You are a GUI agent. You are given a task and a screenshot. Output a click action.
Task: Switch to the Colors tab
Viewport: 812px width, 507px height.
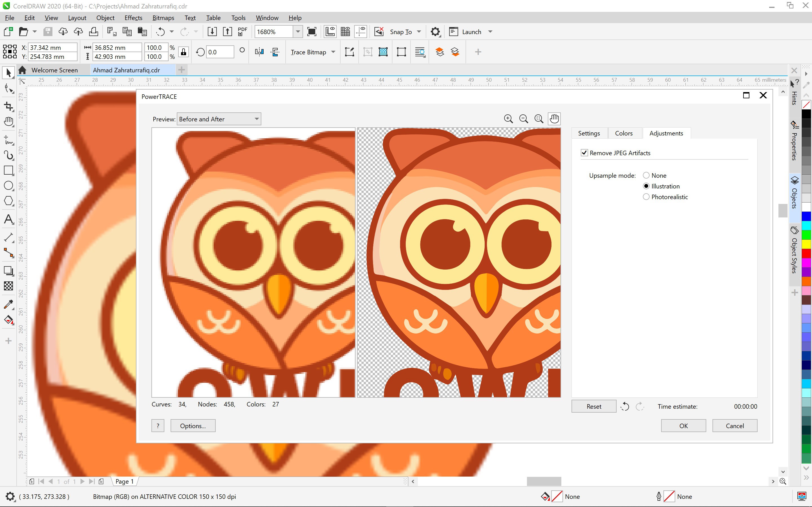point(623,133)
